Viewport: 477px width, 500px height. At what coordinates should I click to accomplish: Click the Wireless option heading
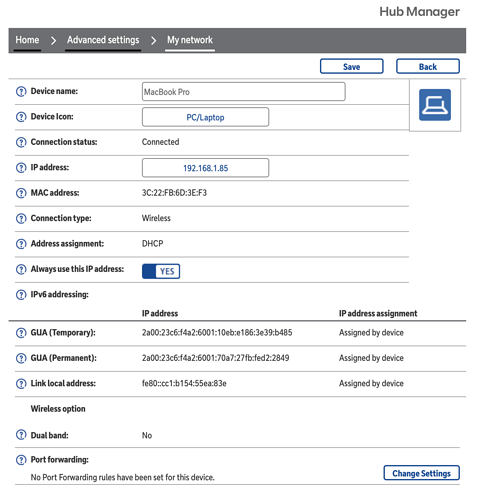pyautogui.click(x=58, y=409)
